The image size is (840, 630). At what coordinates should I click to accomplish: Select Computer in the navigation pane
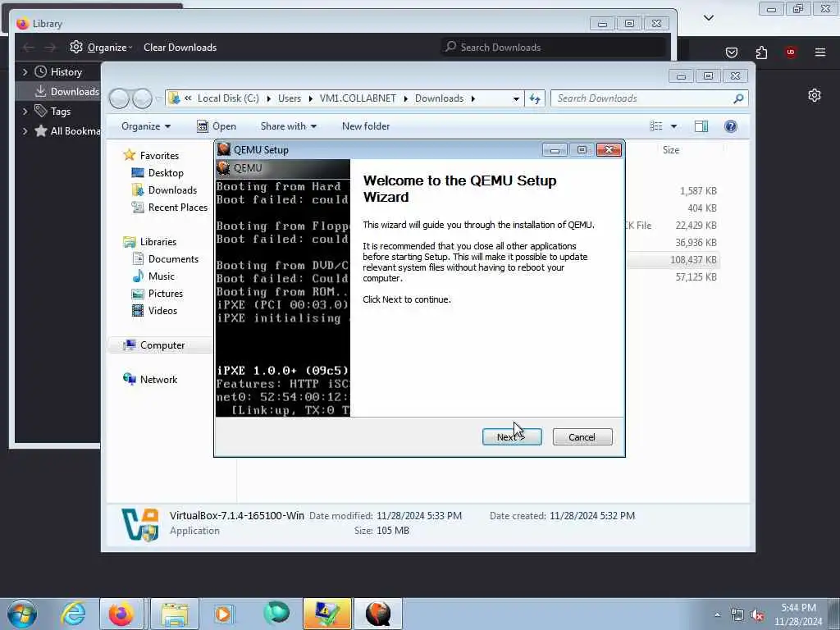162,345
